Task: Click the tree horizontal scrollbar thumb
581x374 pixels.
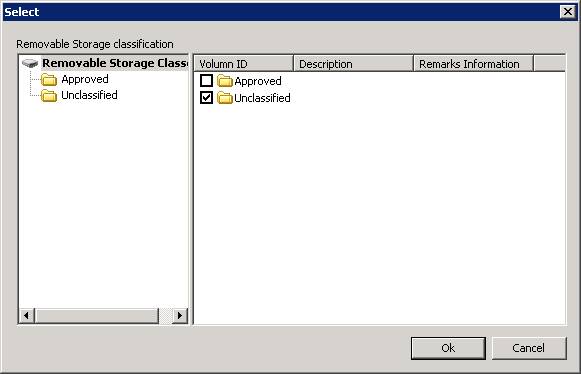Action: (96, 315)
